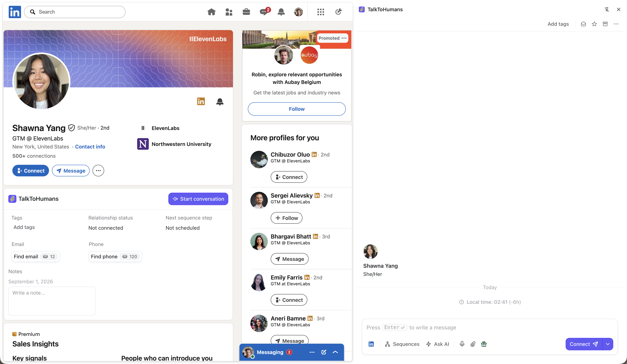Toggle the profile notification bell
This screenshot has height=364, width=627.
coord(220,102)
